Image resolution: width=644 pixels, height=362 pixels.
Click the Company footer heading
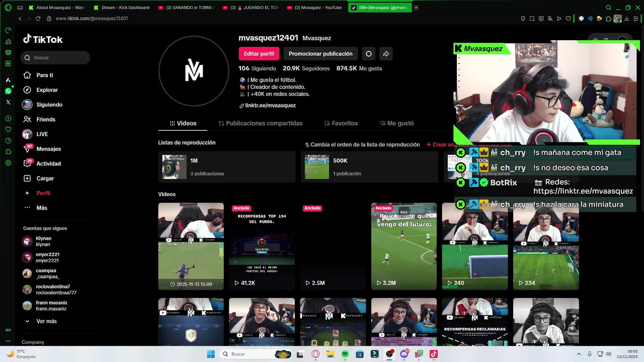33,342
